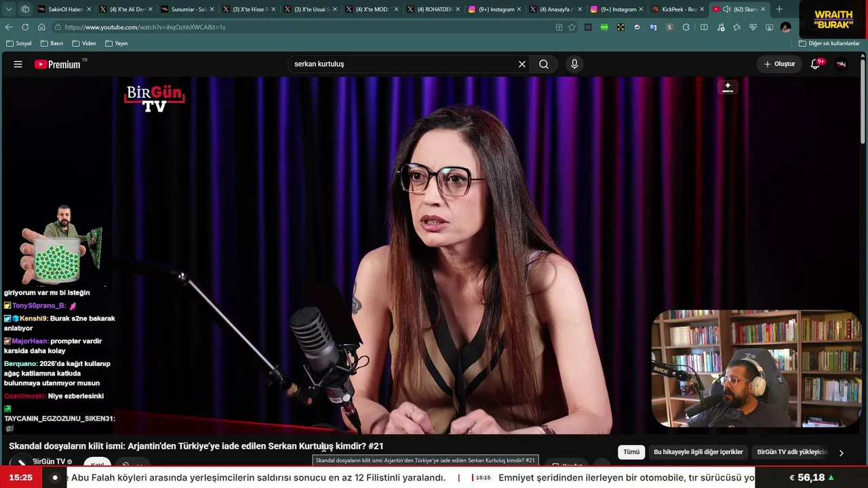Switch to the X'te Ali Den tab
This screenshot has width=868, height=488.
click(126, 9)
